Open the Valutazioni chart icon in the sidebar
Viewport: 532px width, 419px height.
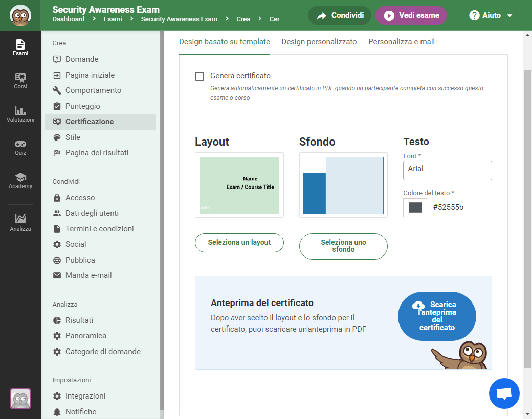click(x=20, y=111)
